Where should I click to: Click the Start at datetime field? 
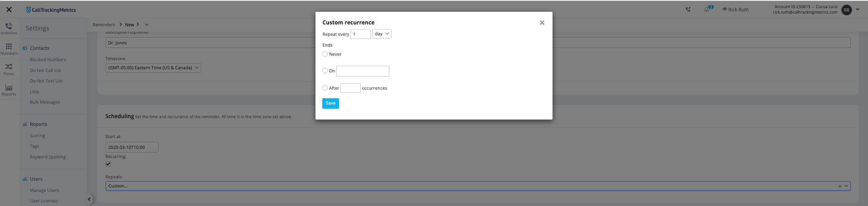click(x=132, y=147)
